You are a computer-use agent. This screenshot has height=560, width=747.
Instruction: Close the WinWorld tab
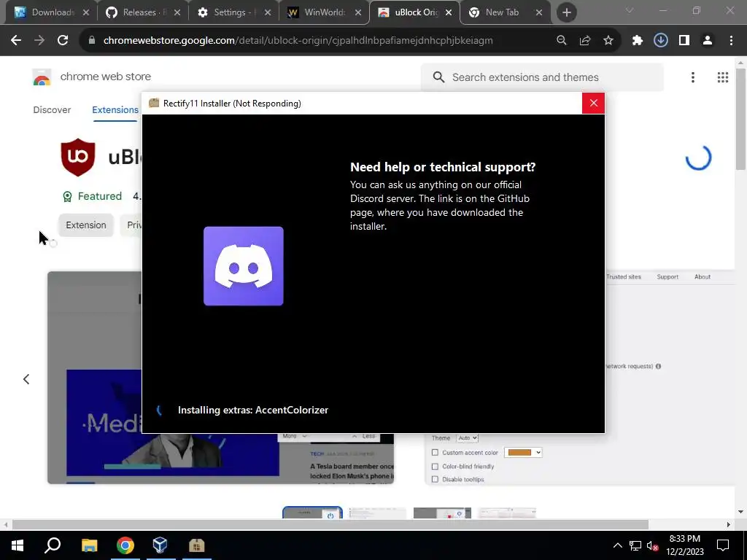[358, 12]
